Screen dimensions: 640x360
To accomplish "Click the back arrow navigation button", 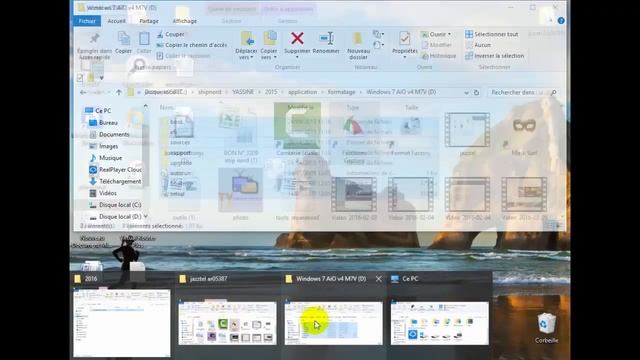I will click(83, 92).
